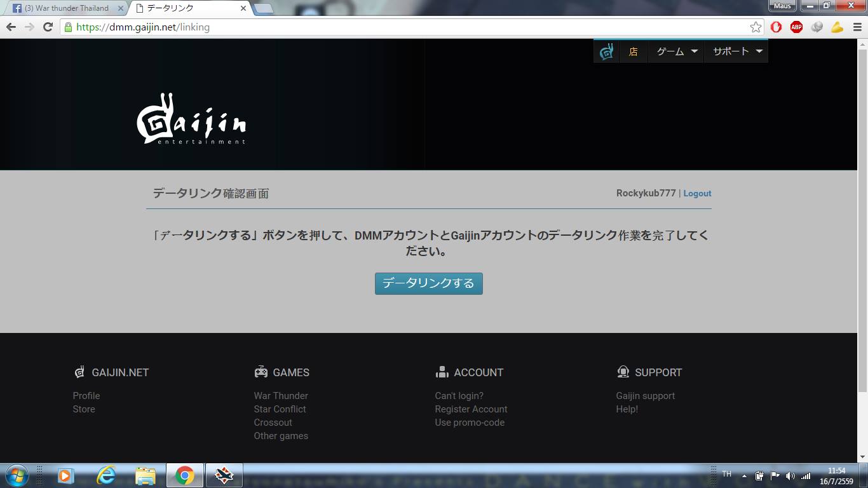Open the Star Conflict footer link
This screenshot has height=488, width=868.
[280, 409]
